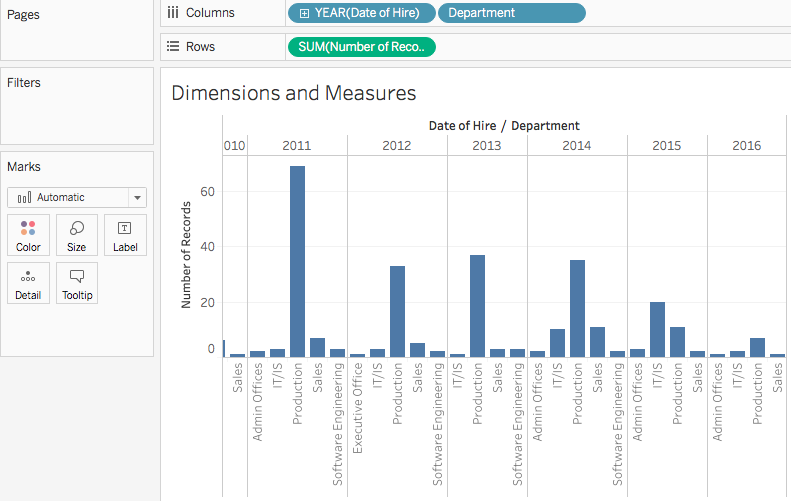Click the Number of Records axis title
Screen dimensions: 791x501
pyautogui.click(x=186, y=255)
